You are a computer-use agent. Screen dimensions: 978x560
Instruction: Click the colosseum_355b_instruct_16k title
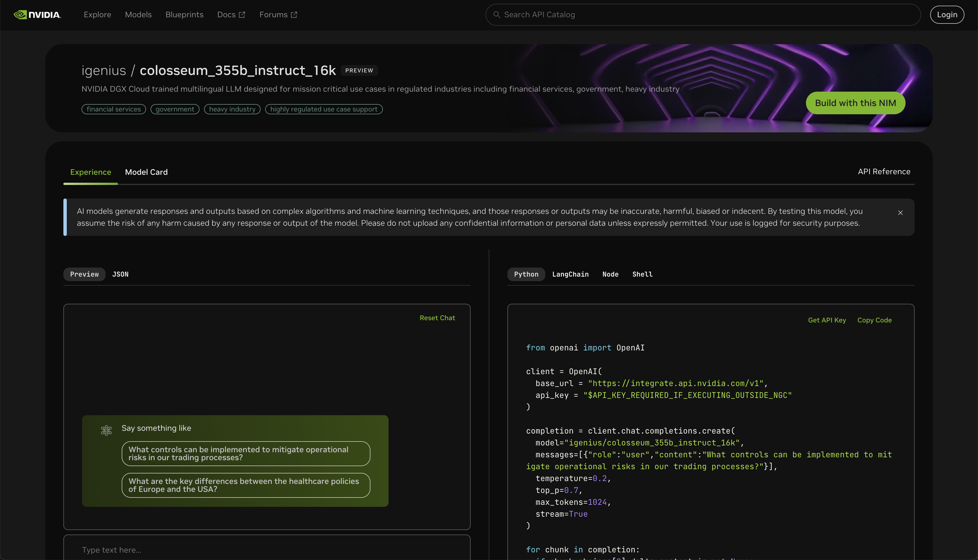(237, 70)
